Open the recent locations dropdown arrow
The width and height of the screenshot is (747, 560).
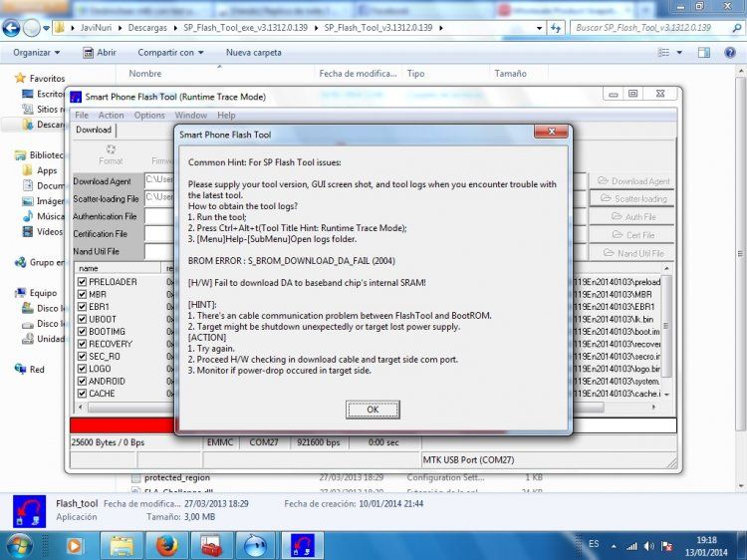[x=46, y=28]
